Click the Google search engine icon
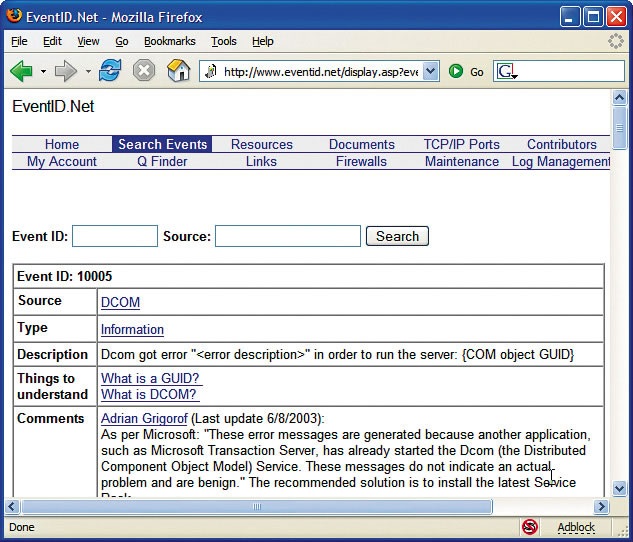Viewport: 633px width, 542px height. [507, 71]
